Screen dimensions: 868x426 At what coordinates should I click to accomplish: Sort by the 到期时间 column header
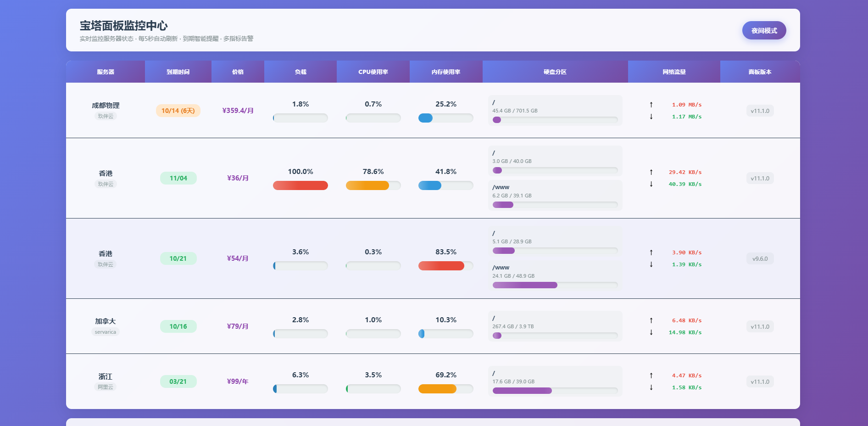pyautogui.click(x=178, y=72)
